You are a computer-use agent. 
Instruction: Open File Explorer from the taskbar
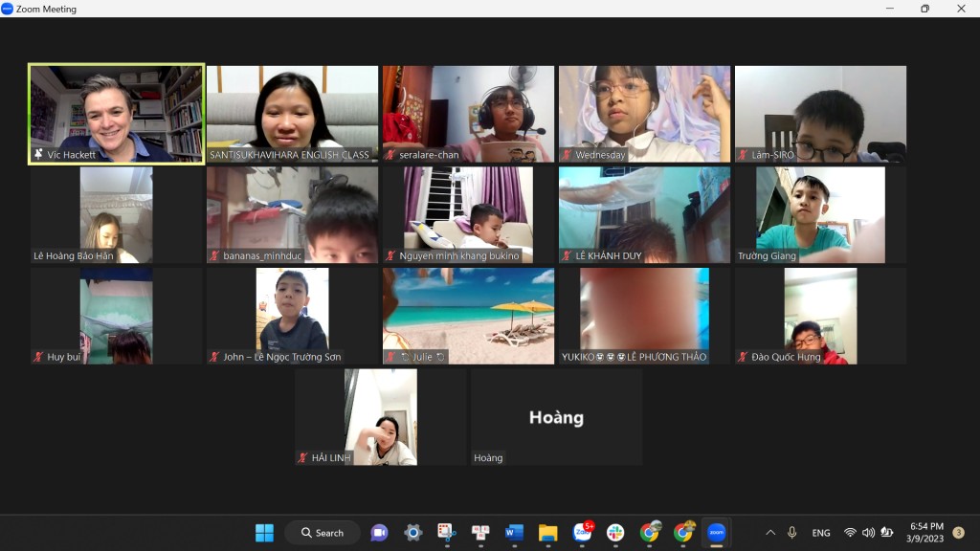[547, 533]
